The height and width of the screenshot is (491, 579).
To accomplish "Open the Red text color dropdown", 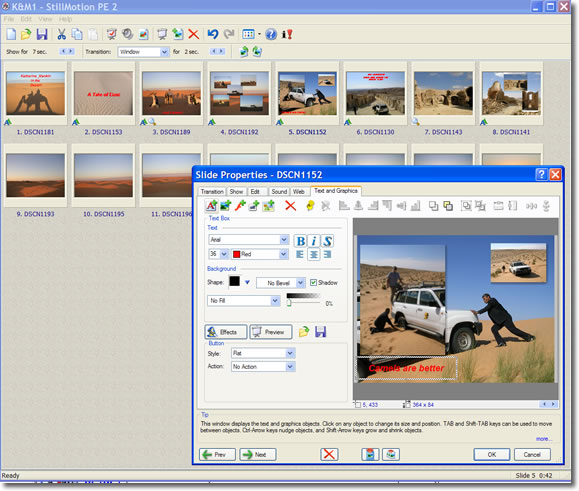I will pyautogui.click(x=260, y=254).
